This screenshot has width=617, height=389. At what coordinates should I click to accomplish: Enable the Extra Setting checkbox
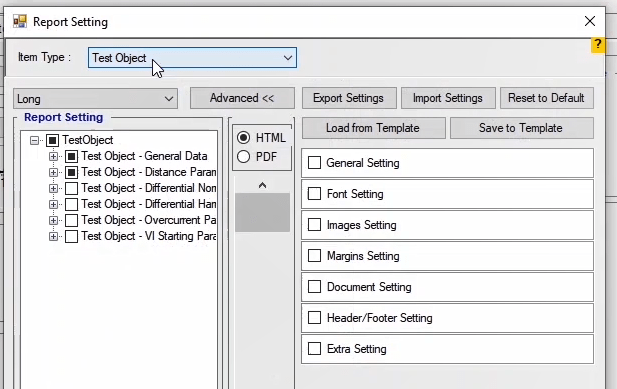tap(314, 348)
